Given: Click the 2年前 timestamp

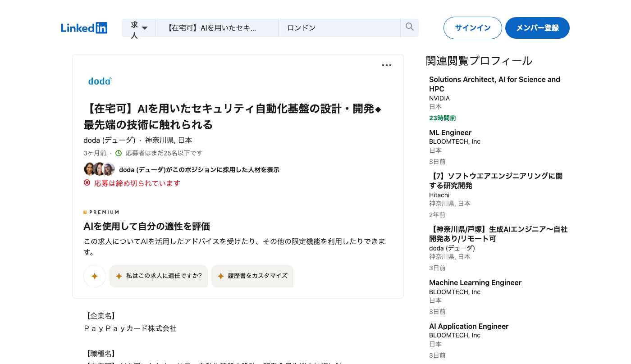Looking at the screenshot, I should click(x=437, y=215).
